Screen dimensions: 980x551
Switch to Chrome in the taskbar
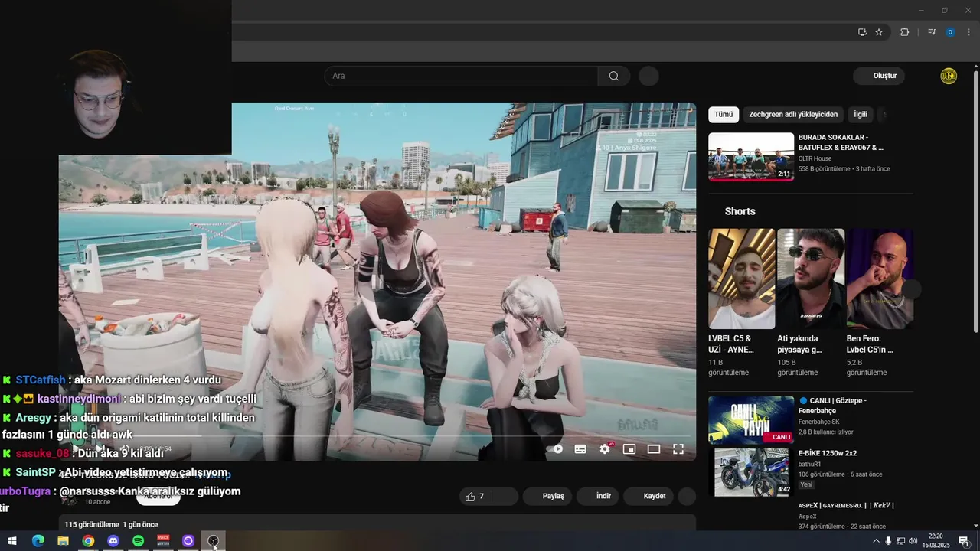click(x=88, y=541)
